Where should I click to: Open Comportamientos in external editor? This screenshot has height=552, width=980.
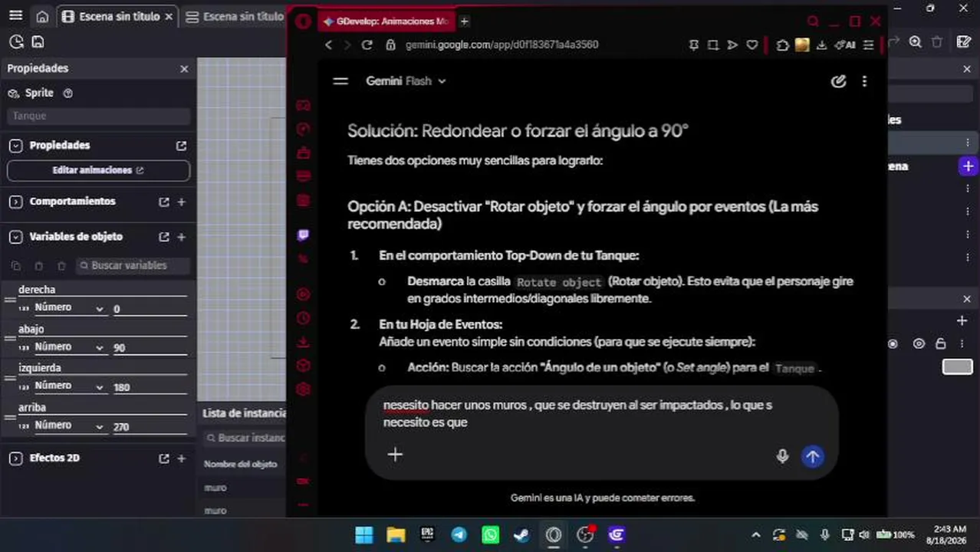163,202
